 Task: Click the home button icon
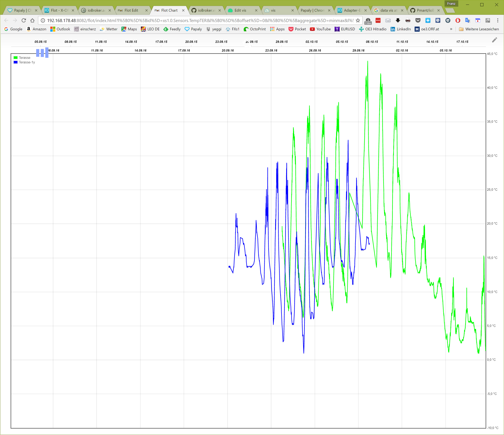pos(32,20)
